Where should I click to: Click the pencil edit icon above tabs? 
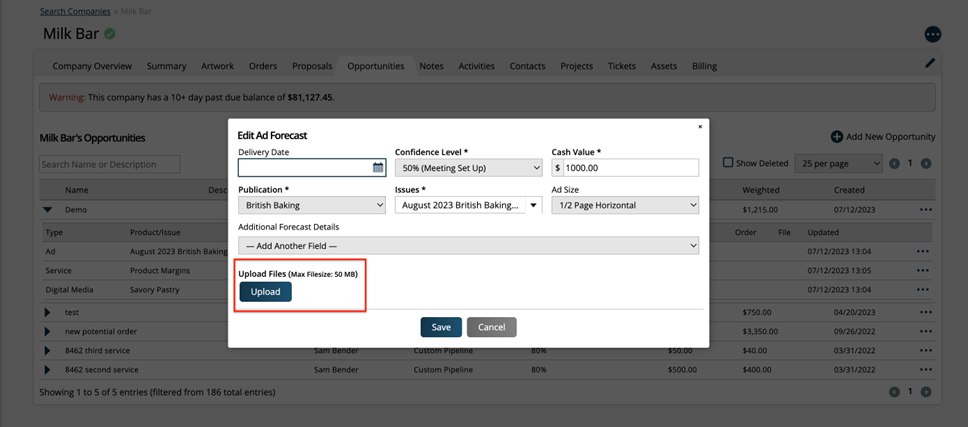click(x=930, y=63)
